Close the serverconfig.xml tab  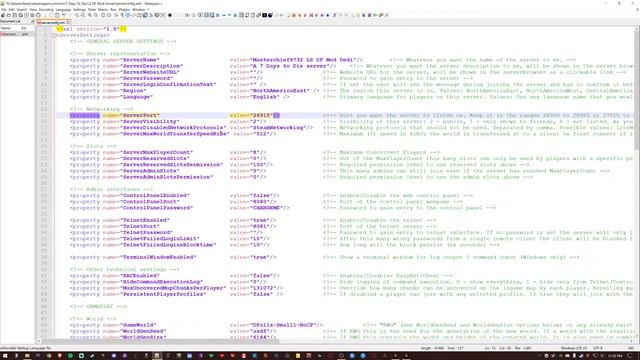(x=68, y=22)
